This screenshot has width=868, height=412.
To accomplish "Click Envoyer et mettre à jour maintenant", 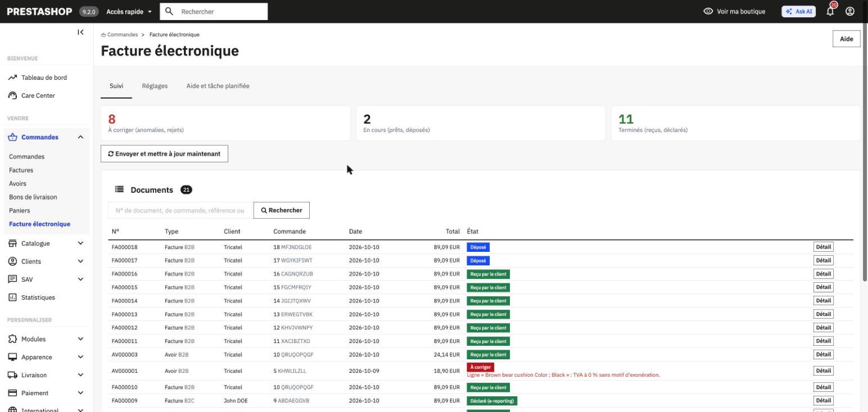I will (x=164, y=154).
